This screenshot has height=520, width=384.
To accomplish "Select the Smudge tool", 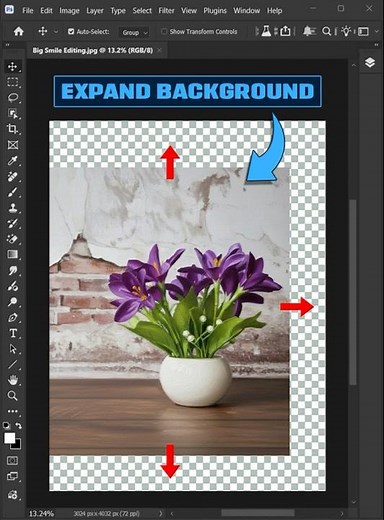I will coord(12,270).
